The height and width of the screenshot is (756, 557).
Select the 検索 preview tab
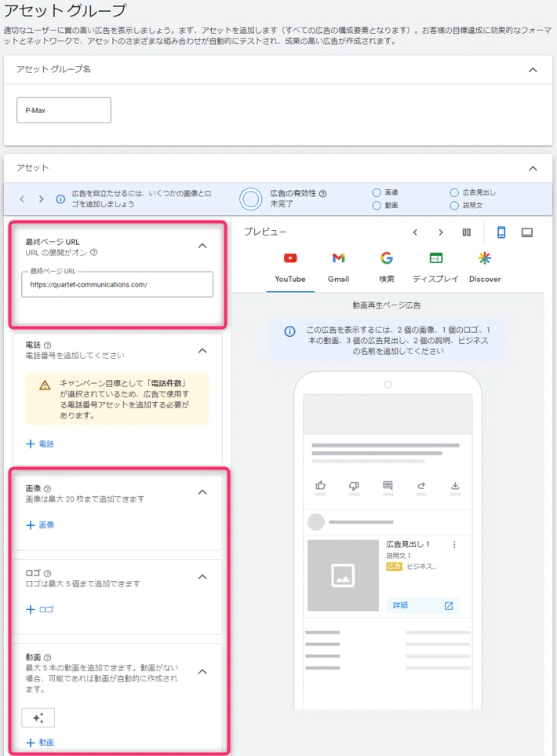(x=387, y=268)
